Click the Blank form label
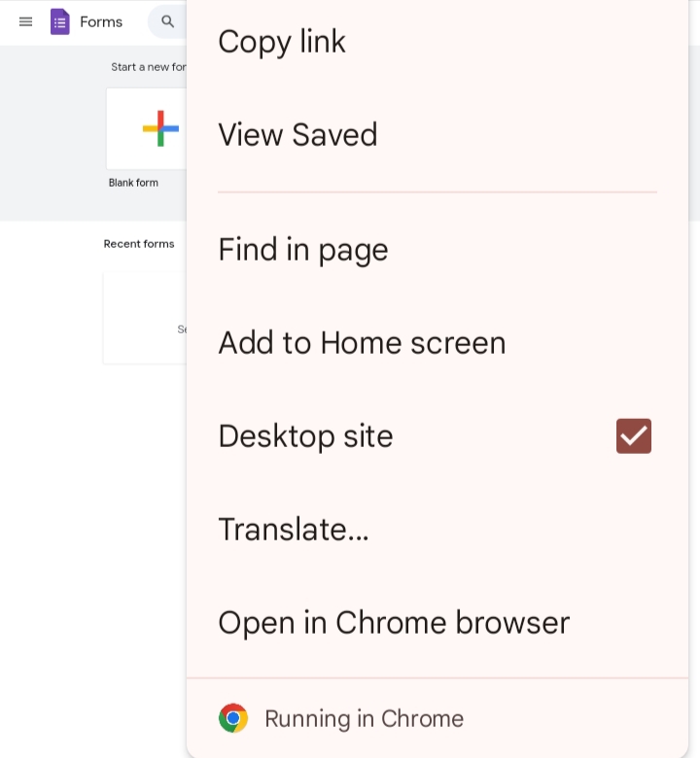The width and height of the screenshot is (700, 758). [133, 183]
